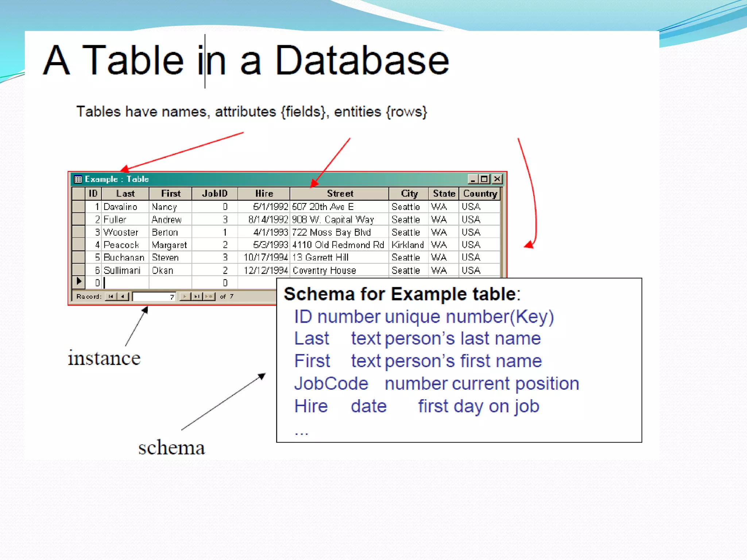
Task: Click the cell 'Peacock'
Action: click(x=125, y=245)
